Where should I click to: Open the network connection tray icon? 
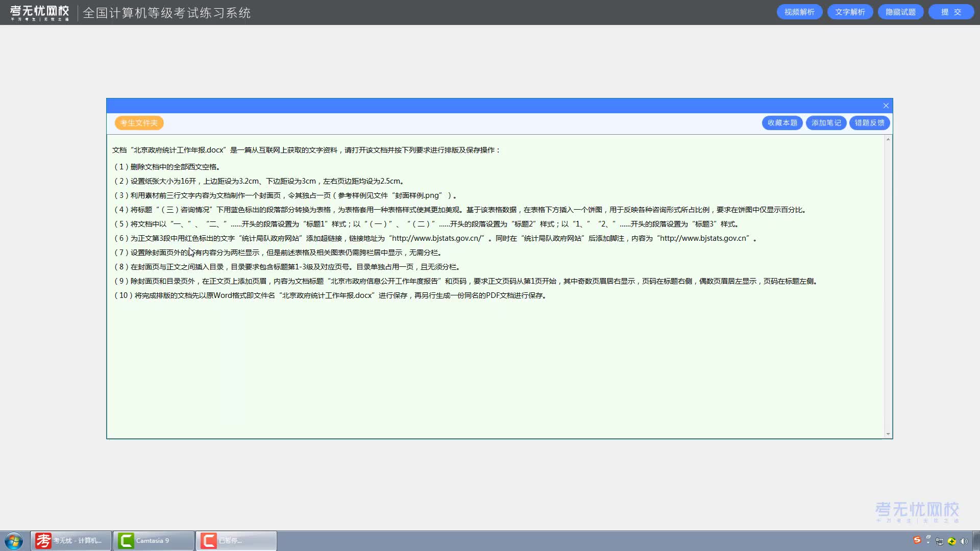940,541
